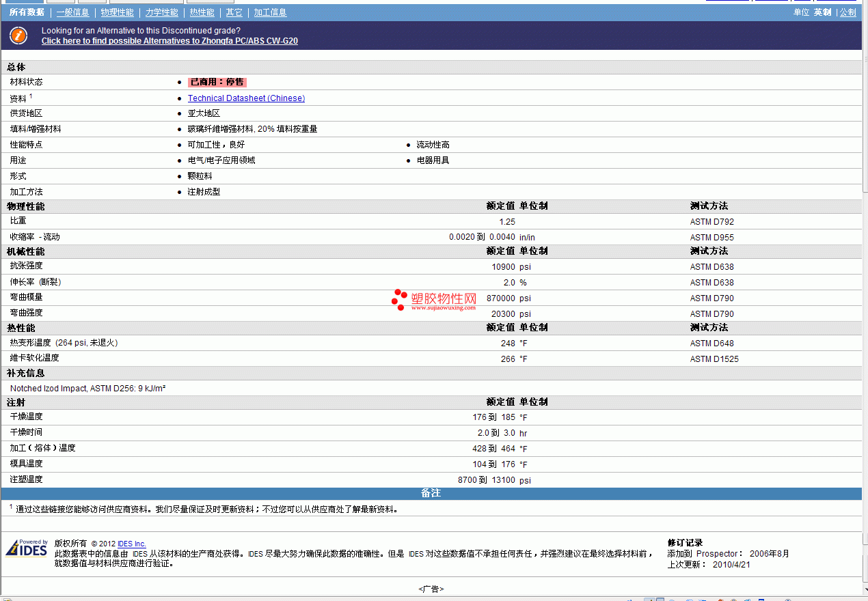Screen dimensions: 868x601
Task: Click the Notched Izod Impact note
Action: click(88, 389)
